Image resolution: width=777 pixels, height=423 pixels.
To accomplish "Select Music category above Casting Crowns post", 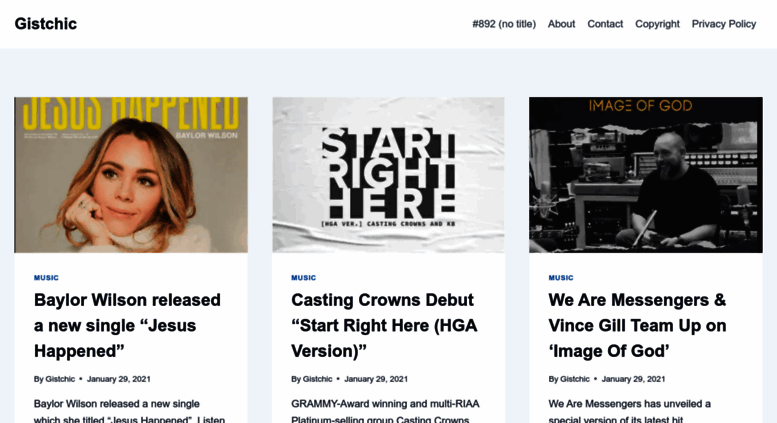I will coord(303,278).
